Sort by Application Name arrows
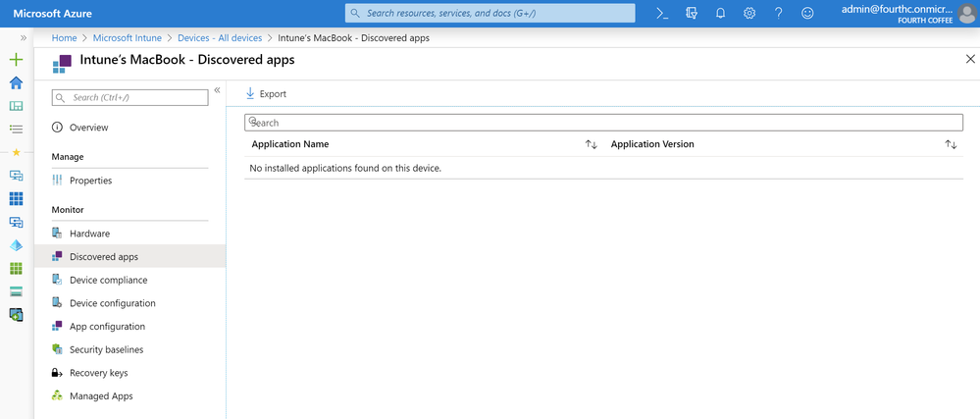Screen dimensions: 980x419 coord(592,144)
